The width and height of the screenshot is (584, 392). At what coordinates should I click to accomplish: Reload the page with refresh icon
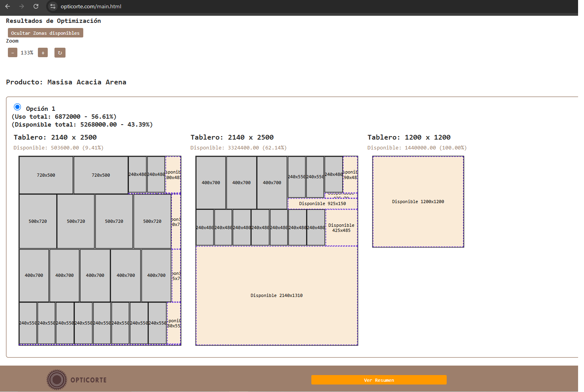click(36, 6)
